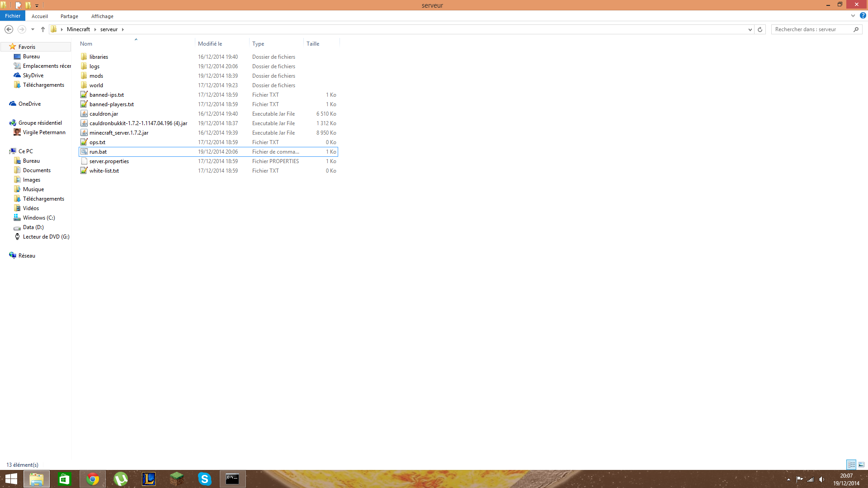Switch to large thumbnails view

tap(861, 465)
